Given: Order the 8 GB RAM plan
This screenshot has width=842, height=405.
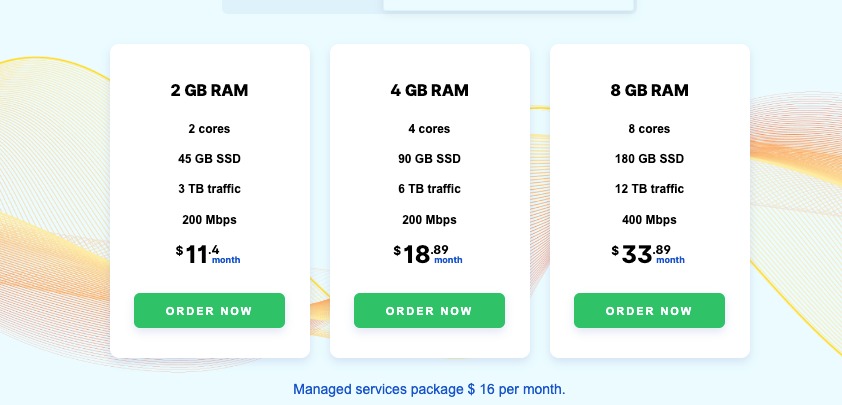Looking at the screenshot, I should coord(649,310).
